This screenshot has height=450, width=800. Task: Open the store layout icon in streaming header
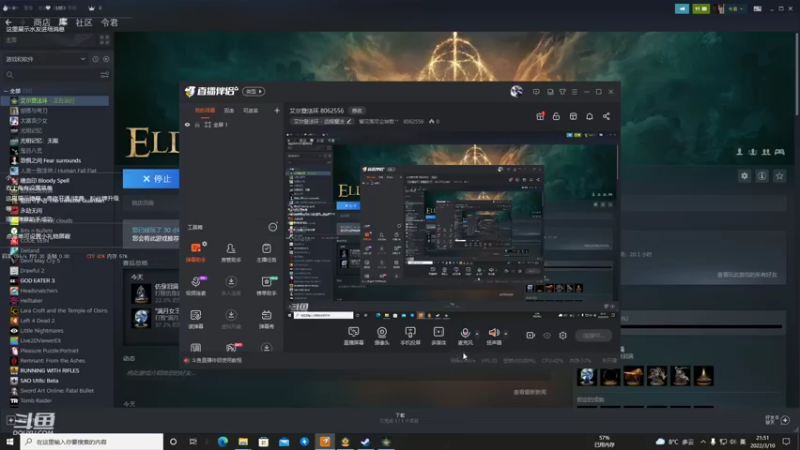tap(573, 116)
